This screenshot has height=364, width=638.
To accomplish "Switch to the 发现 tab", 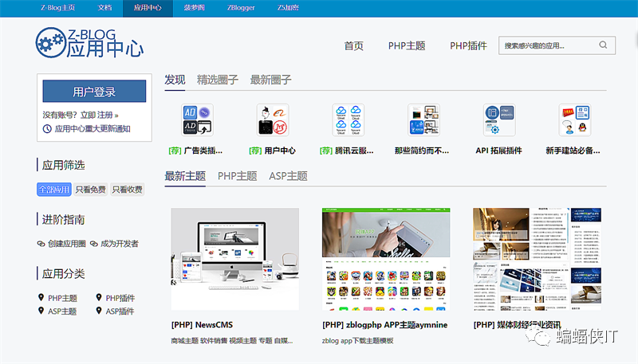I will coord(175,80).
